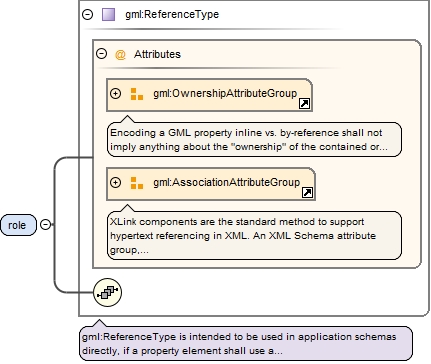
Task: Open the ownership encoding annotation note
Action: pos(254,139)
